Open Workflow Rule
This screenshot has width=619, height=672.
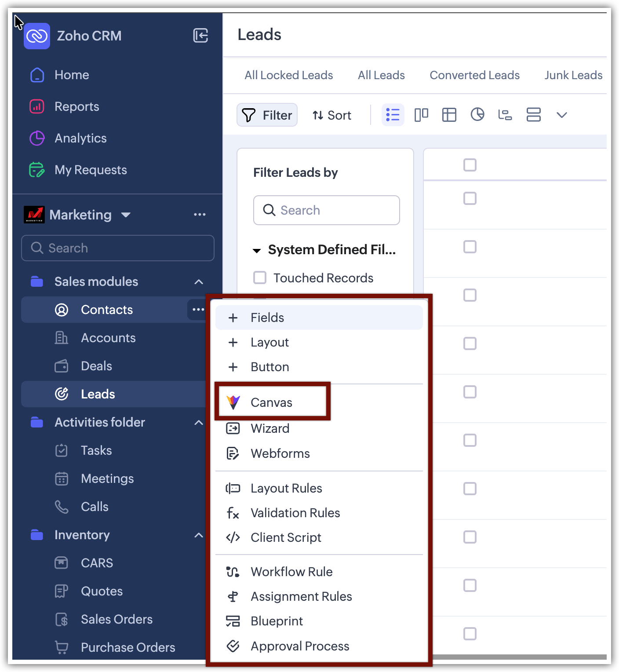[x=291, y=572]
